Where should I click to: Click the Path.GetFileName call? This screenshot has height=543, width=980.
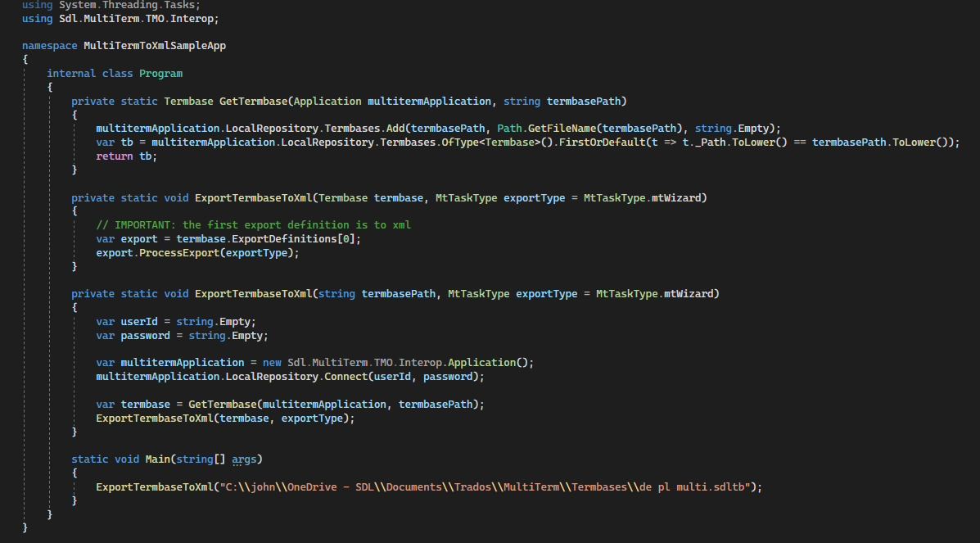tap(536, 129)
